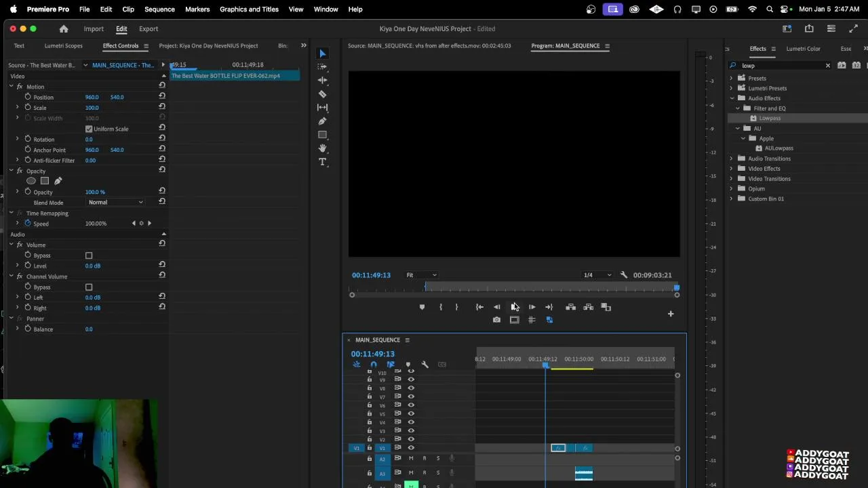Open the Program monitor button editor plus

tap(671, 314)
